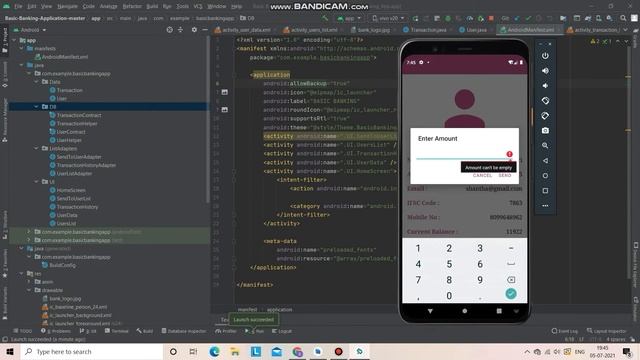640x360 pixels.
Task: Open the Android project view dropdown
Action: pos(30,30)
